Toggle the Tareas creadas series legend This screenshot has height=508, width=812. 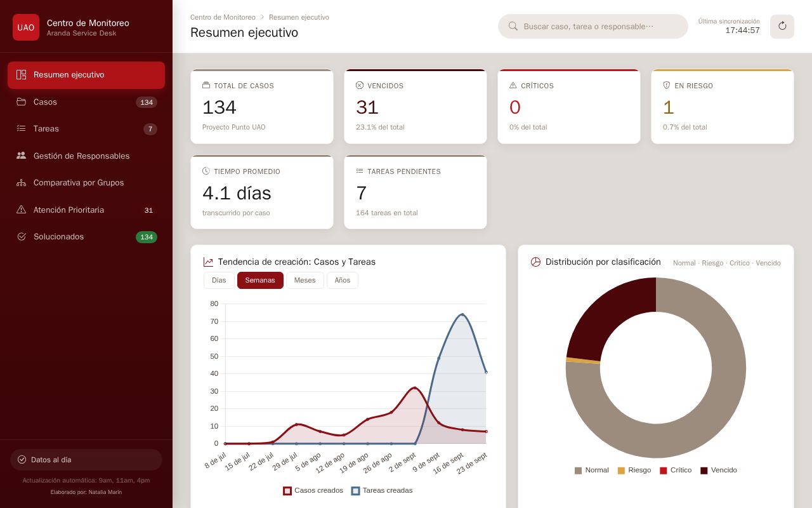coord(382,490)
